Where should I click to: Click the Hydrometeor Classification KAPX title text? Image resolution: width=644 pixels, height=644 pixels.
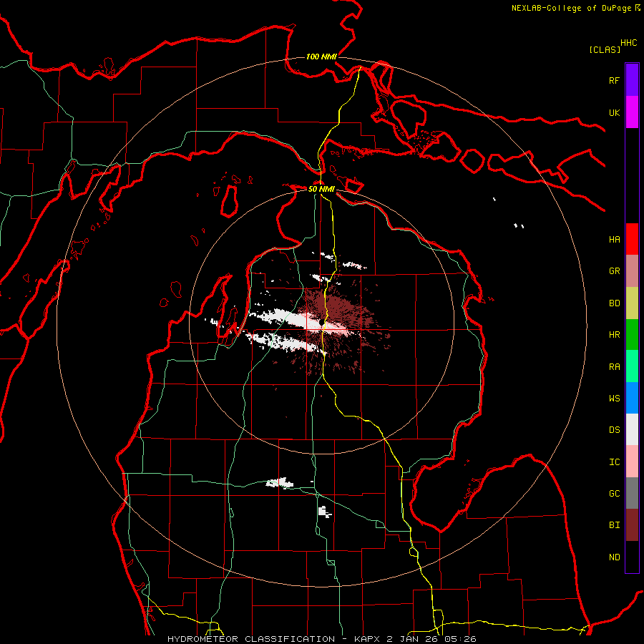tap(321, 639)
